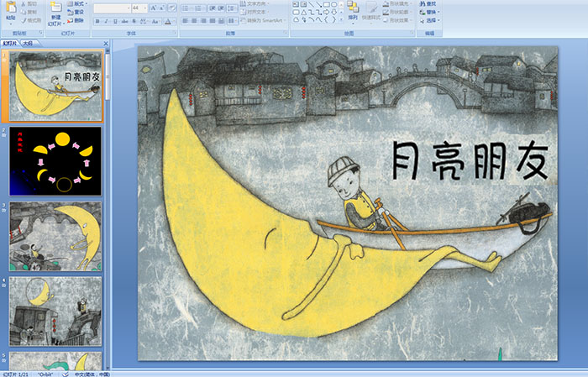Open the Arrange (排列) dropdown
This screenshot has height=377, width=588.
pyautogui.click(x=353, y=11)
